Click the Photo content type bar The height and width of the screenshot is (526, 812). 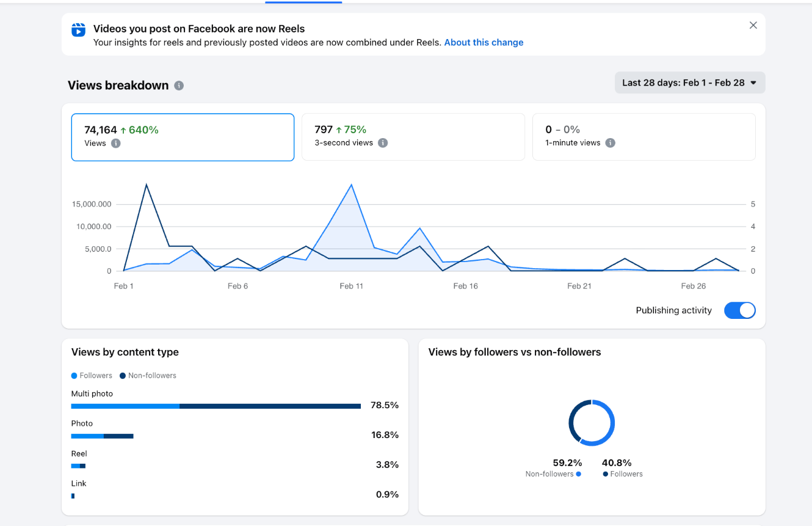(x=102, y=436)
